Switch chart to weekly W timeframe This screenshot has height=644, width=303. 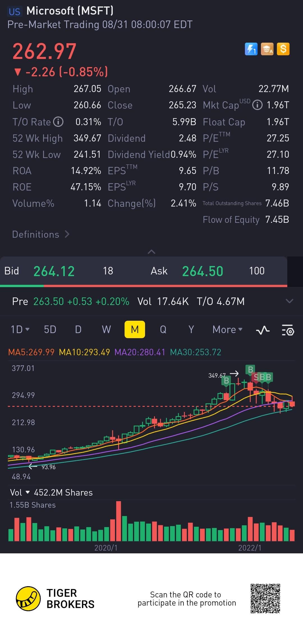106,329
